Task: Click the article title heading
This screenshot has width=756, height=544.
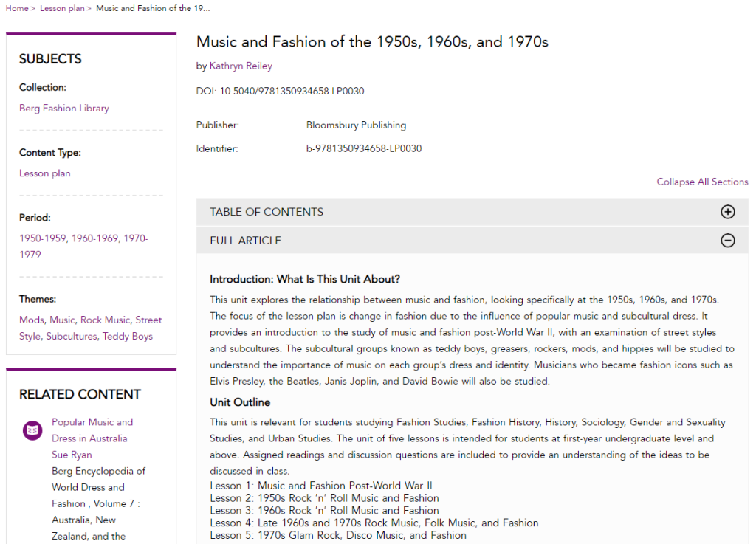Action: tap(372, 41)
